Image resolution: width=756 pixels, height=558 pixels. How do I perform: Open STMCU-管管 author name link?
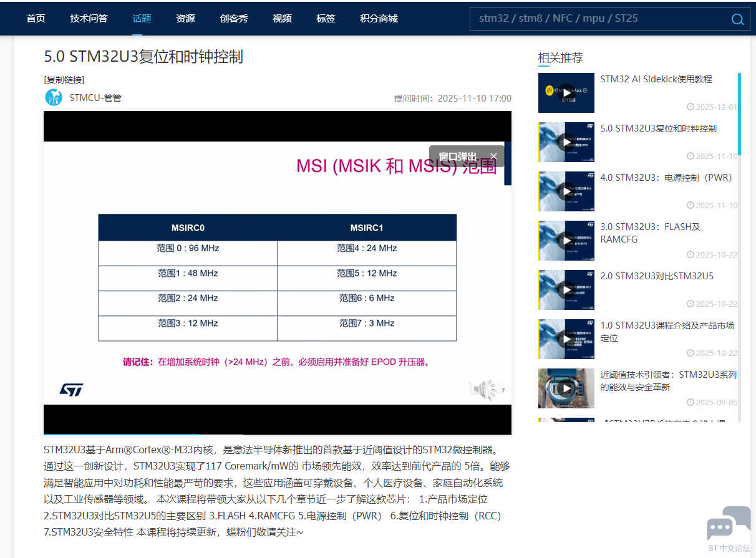(95, 97)
